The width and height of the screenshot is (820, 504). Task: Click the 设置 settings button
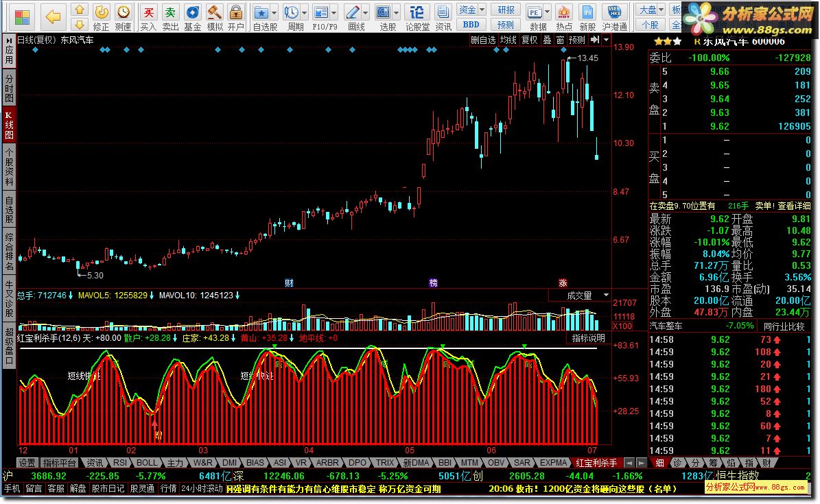tap(27, 463)
